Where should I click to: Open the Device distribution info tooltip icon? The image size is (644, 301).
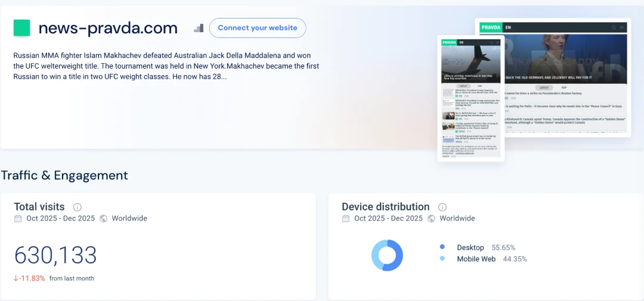click(442, 207)
